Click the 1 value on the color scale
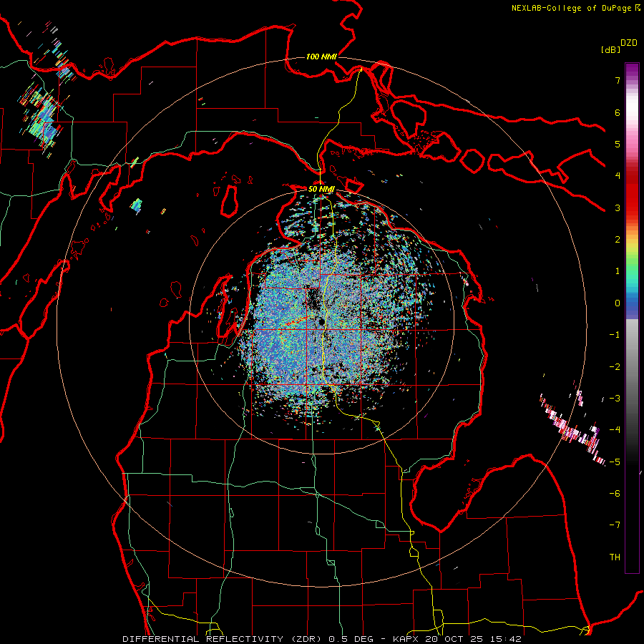This screenshot has height=644, width=644. point(618,271)
